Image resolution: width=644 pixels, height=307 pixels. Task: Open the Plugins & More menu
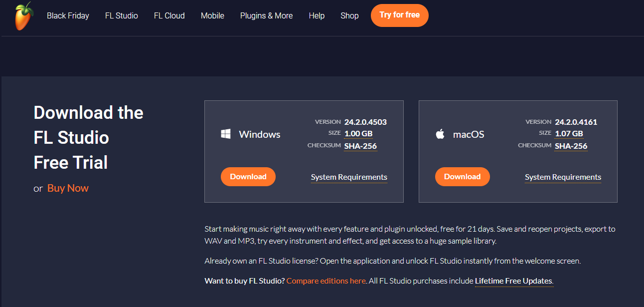pos(266,15)
